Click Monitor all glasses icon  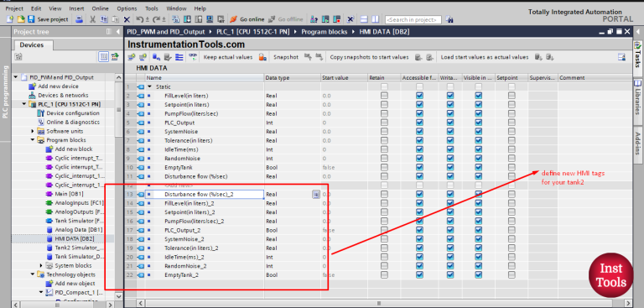(x=193, y=57)
